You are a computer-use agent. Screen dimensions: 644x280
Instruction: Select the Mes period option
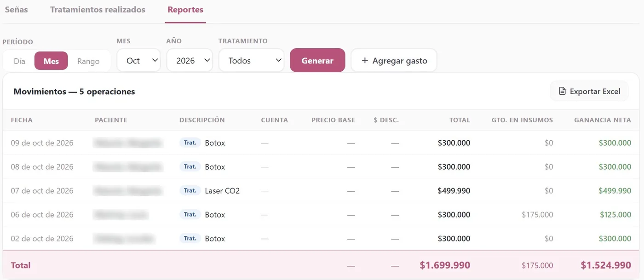pos(51,61)
